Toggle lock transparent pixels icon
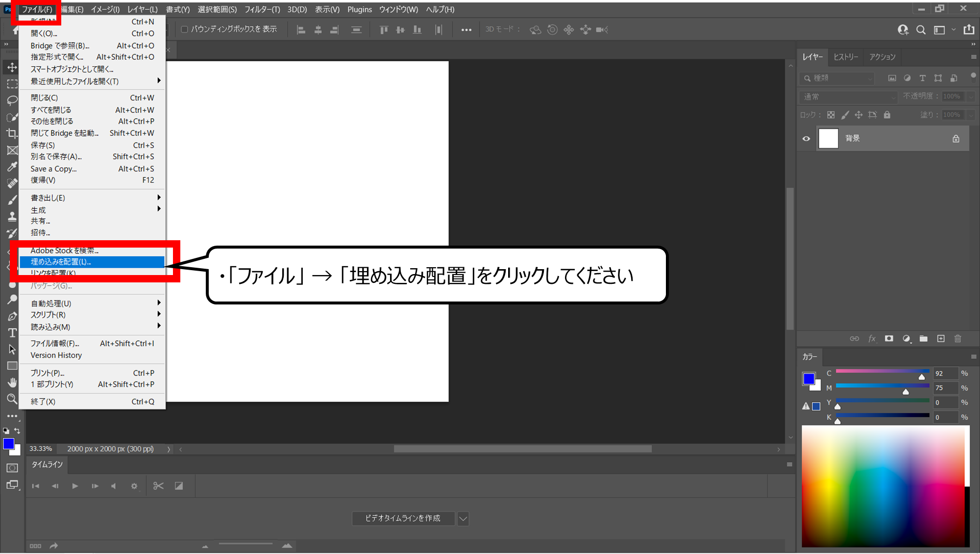Viewport: 980px width, 554px height. click(831, 115)
